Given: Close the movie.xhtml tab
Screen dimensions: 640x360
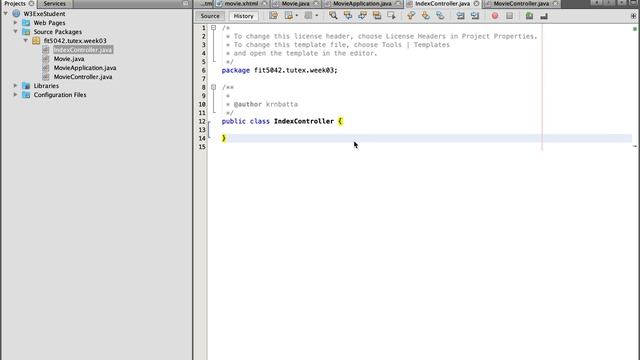Looking at the screenshot, I should click(x=264, y=3).
